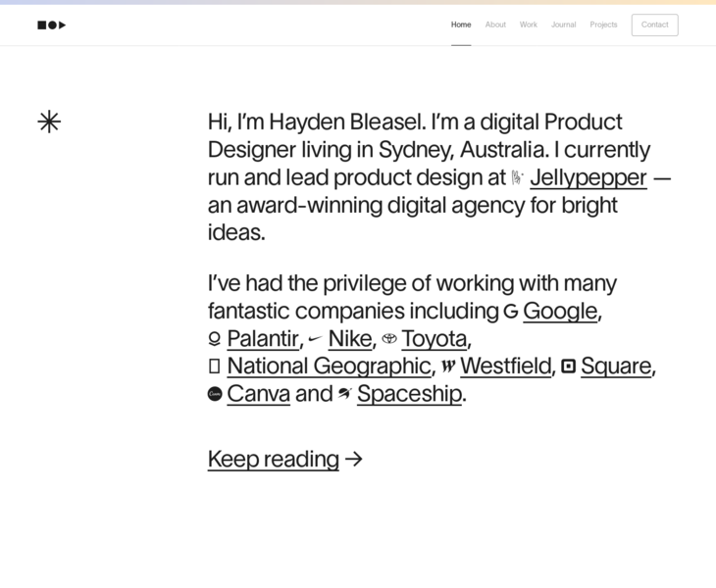The image size is (716, 588).
Task: Follow the Nike link
Action: (350, 339)
